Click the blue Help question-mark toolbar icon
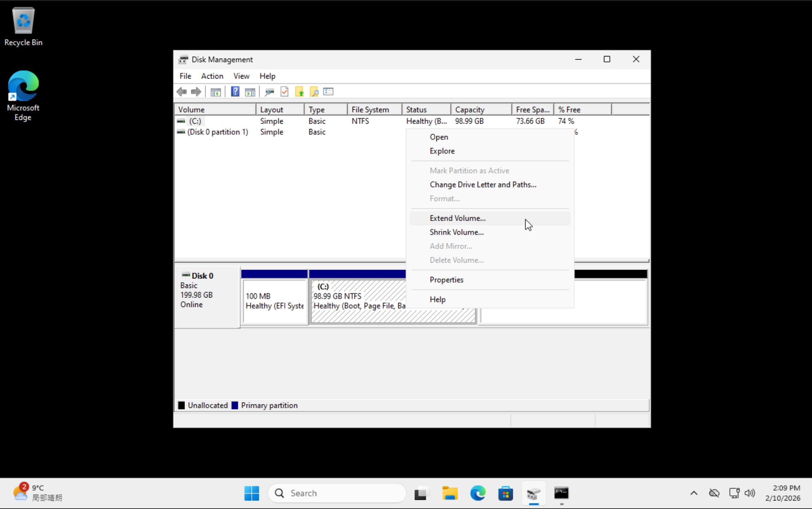This screenshot has height=509, width=812. click(x=235, y=92)
